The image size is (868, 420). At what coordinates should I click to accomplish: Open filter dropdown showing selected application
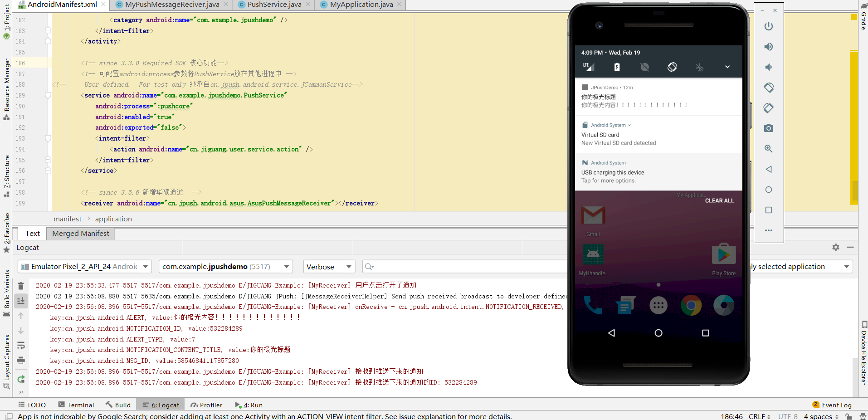click(801, 267)
